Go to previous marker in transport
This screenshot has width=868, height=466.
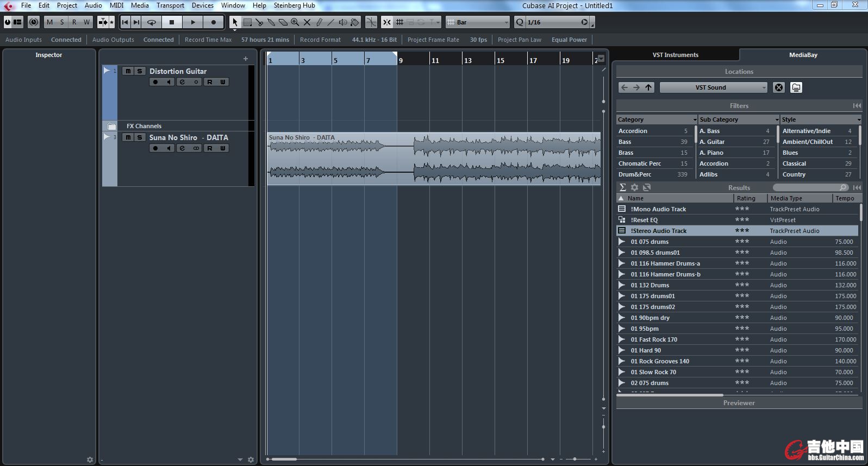click(125, 22)
